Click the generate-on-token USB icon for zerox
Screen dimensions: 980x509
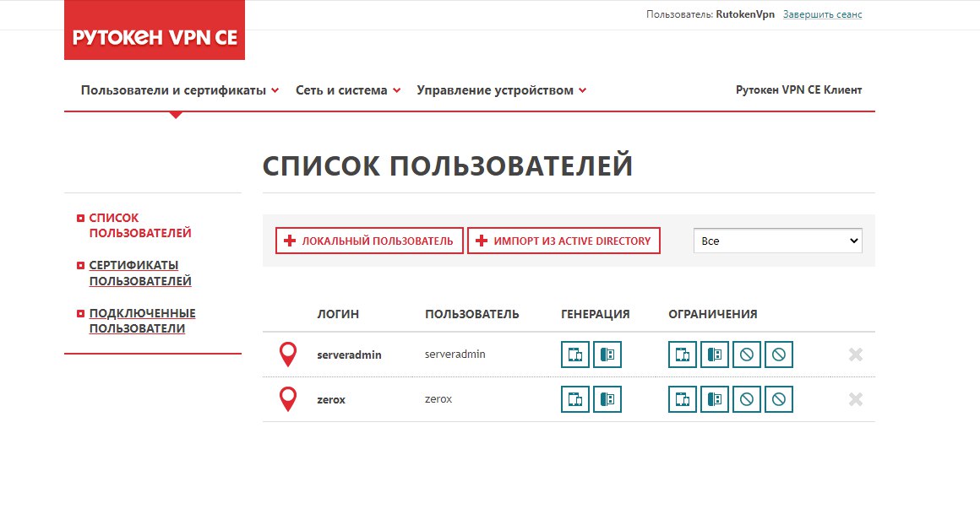(607, 400)
